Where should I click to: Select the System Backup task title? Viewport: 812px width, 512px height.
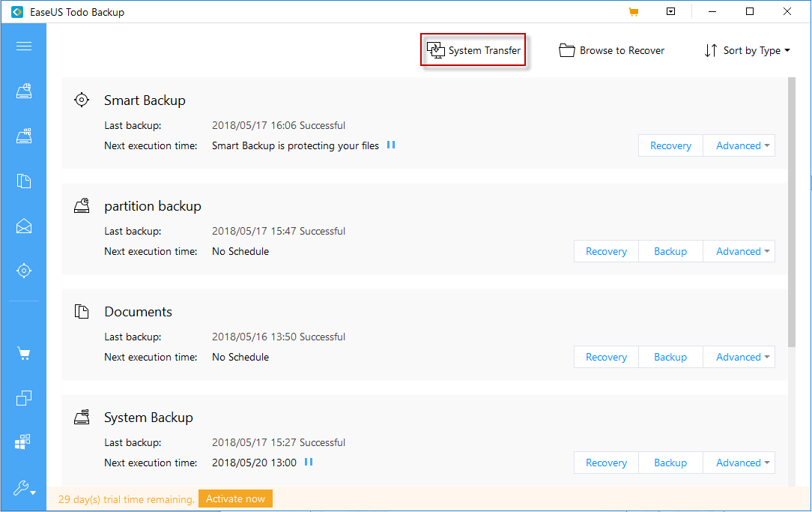click(148, 418)
